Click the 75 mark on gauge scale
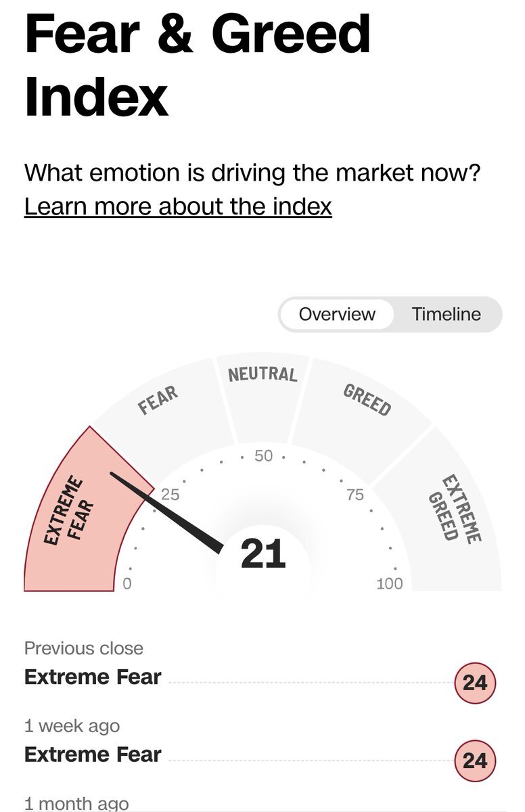Image resolution: width=525 pixels, height=812 pixels. click(355, 495)
